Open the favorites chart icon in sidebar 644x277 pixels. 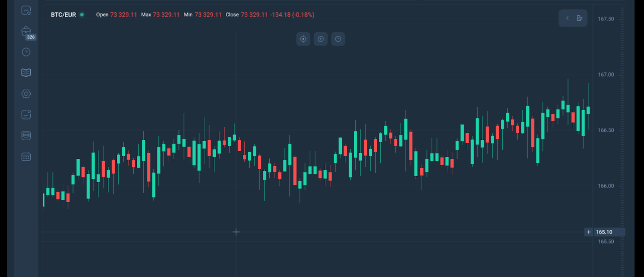(26, 10)
